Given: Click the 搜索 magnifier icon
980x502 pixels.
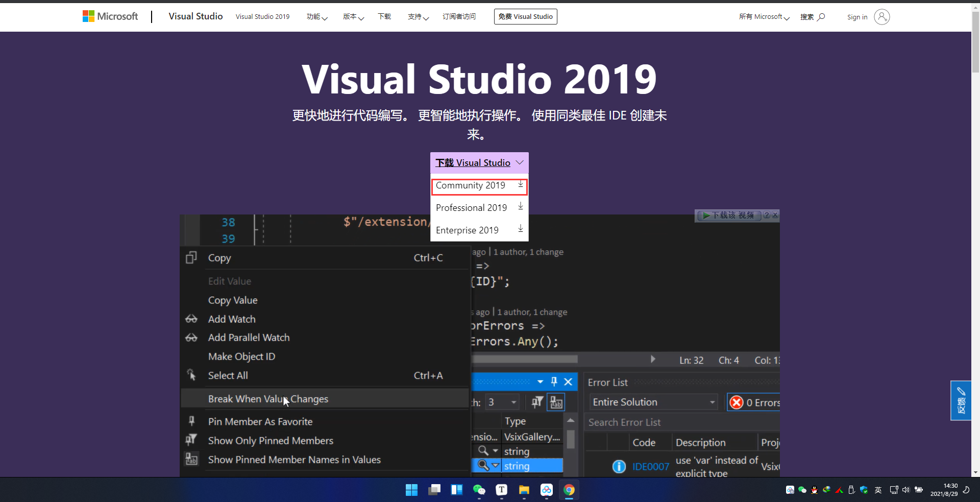Looking at the screenshot, I should pos(821,17).
